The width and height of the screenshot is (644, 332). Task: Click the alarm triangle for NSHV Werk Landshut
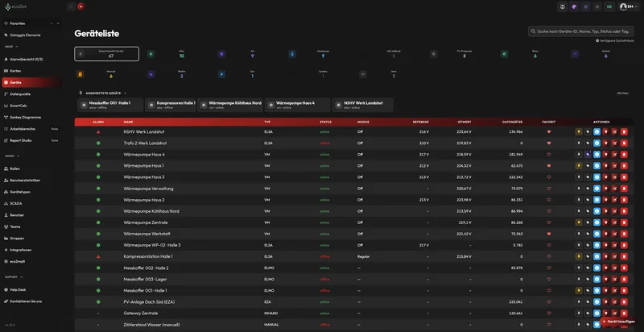98,132
